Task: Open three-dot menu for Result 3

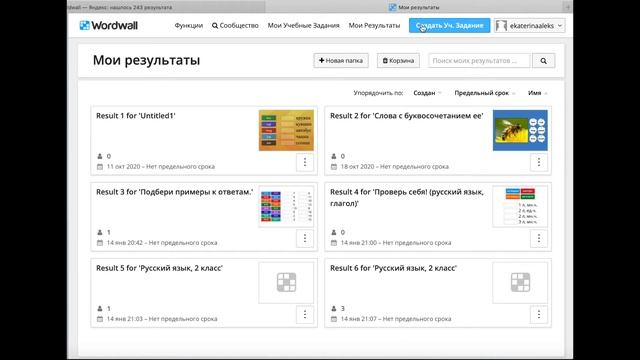Action: click(304, 238)
